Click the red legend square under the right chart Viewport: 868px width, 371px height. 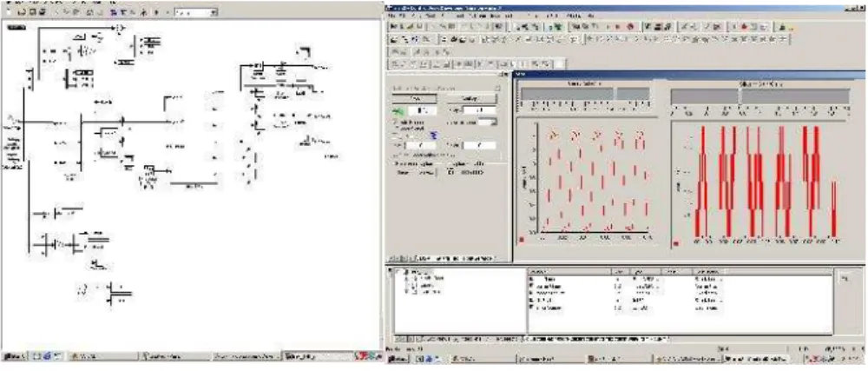(x=676, y=242)
